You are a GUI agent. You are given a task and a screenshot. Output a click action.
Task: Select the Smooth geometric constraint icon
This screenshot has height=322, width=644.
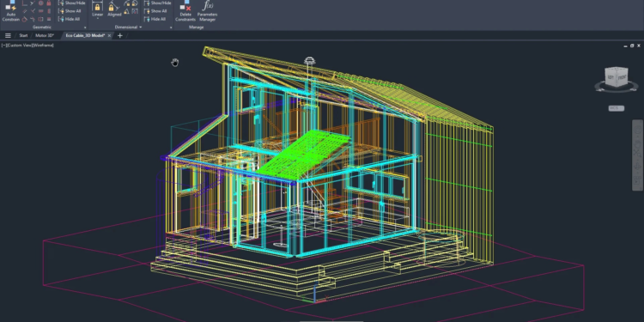click(x=33, y=19)
